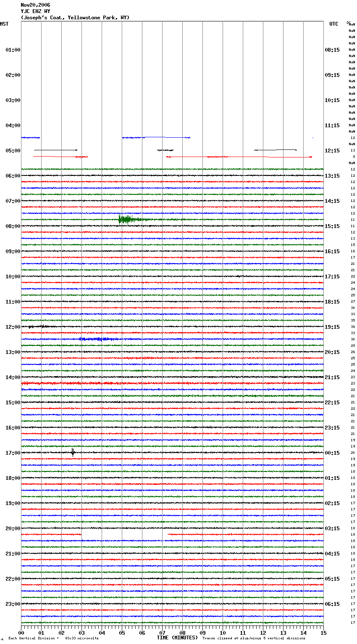357x644 pixels.
Task: Select the 14:00 MST time label
Action: point(13,377)
